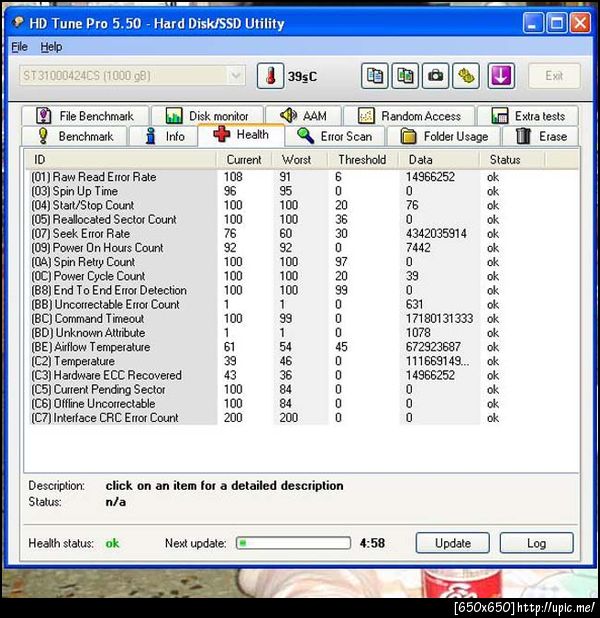Maximize the HD Tune Pro window
600x618 pixels.
click(557, 22)
